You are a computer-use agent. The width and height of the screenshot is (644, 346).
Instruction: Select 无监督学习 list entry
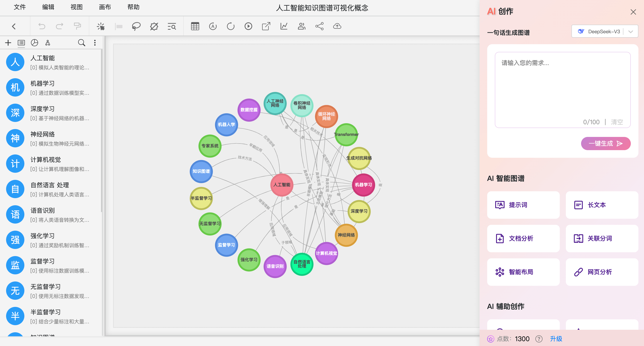(x=51, y=291)
